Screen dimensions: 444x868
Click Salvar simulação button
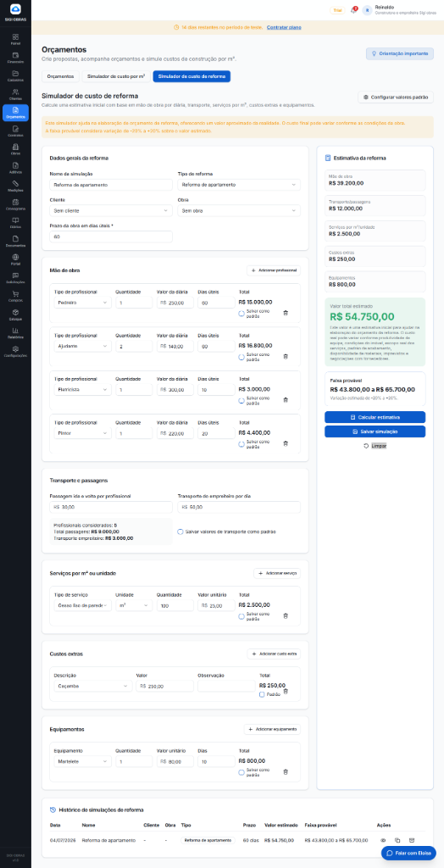pos(375,431)
